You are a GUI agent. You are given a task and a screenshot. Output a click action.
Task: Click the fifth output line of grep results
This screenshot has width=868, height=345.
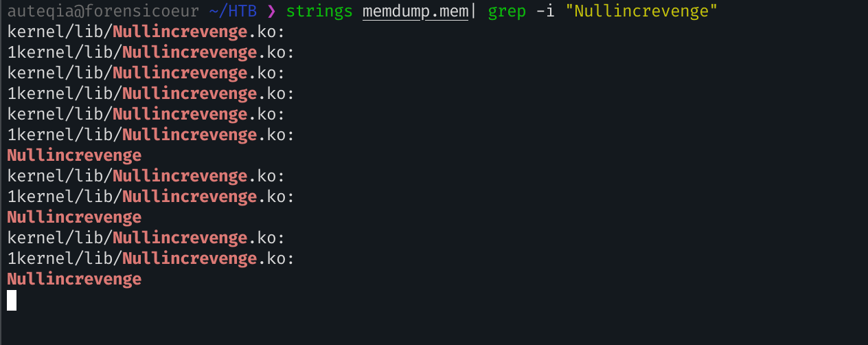pyautogui.click(x=146, y=114)
